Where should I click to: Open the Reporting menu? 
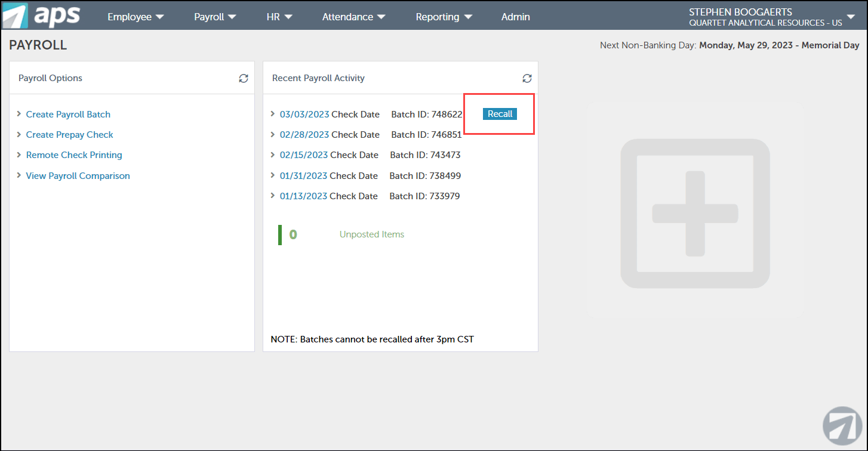point(444,17)
